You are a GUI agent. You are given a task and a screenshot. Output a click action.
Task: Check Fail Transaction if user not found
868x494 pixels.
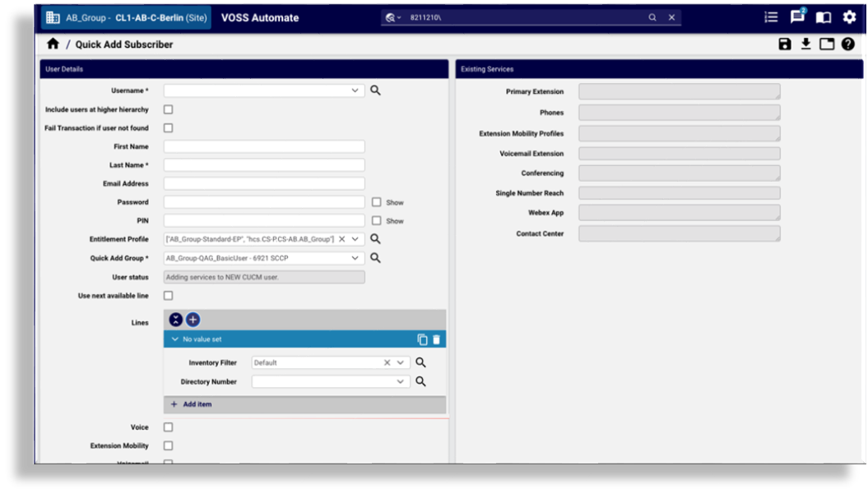168,128
